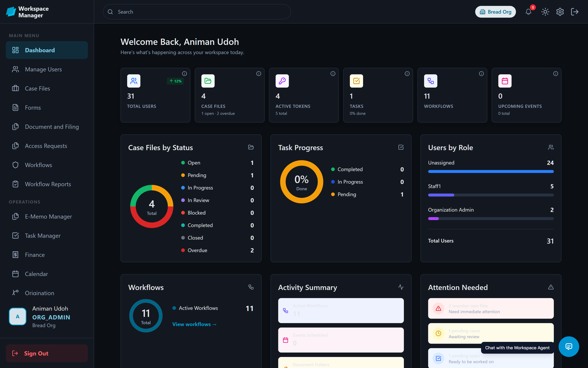This screenshot has height=368, width=588.
Task: Open Origination in sidebar
Action: click(47, 293)
